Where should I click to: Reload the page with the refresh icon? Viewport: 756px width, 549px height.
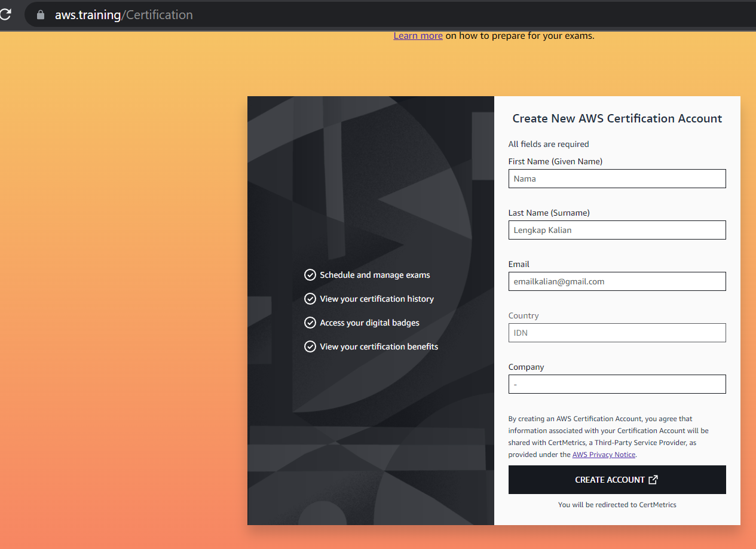tap(5, 15)
